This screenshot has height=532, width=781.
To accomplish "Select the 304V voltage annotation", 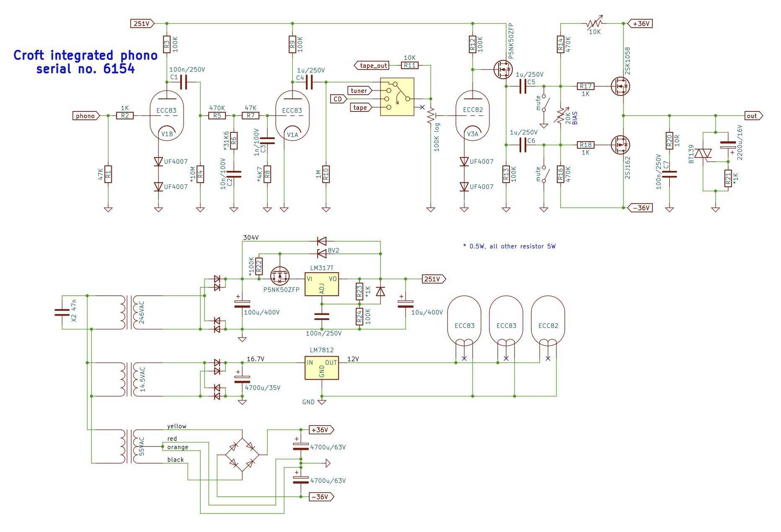I will tap(251, 238).
